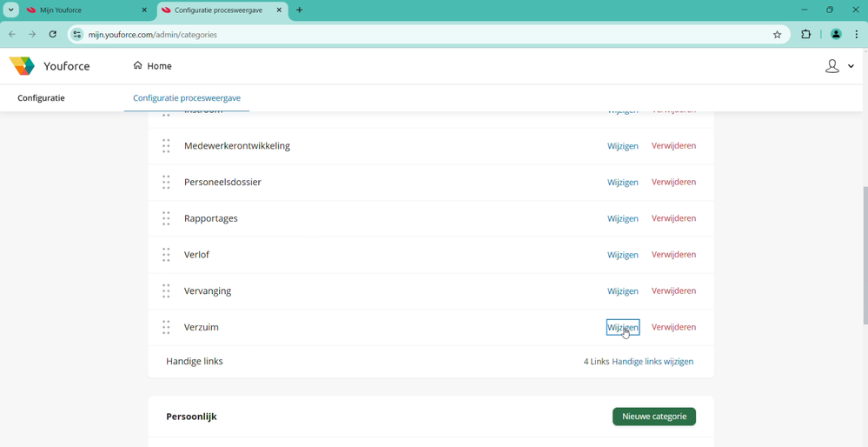Expand the user account chevron

pyautogui.click(x=851, y=66)
